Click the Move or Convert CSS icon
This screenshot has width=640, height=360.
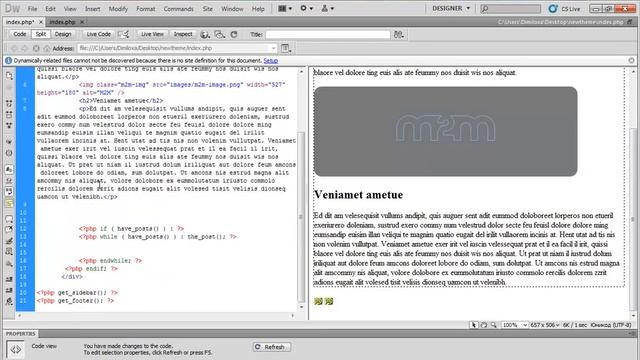(9, 264)
